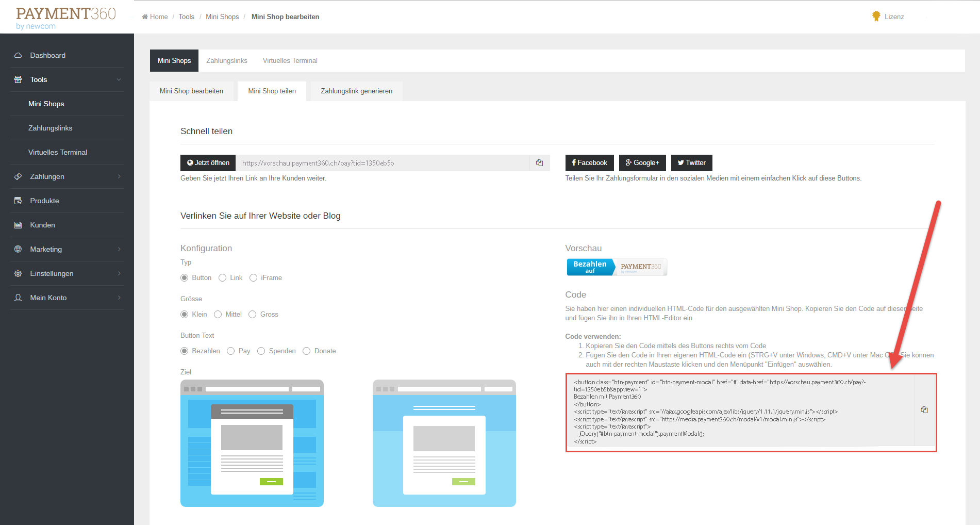Copy the HTML code with copy icon
The height and width of the screenshot is (525, 980).
point(924,410)
